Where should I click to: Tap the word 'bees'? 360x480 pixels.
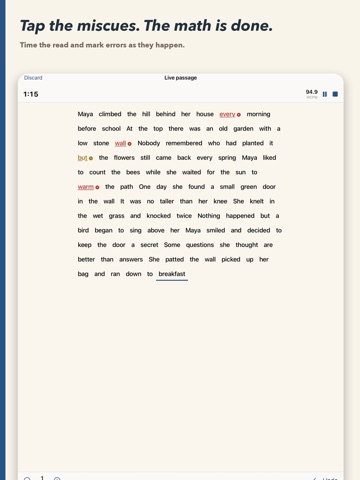point(133,172)
